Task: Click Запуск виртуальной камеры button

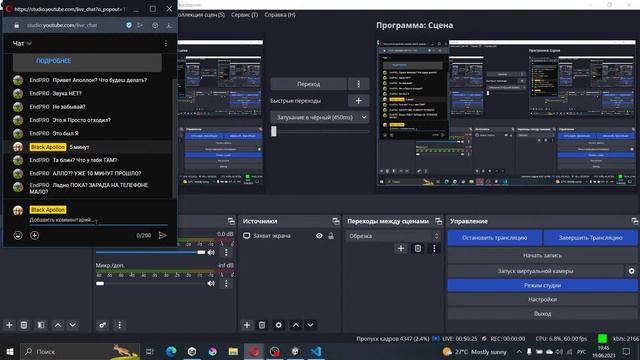Action: point(536,271)
